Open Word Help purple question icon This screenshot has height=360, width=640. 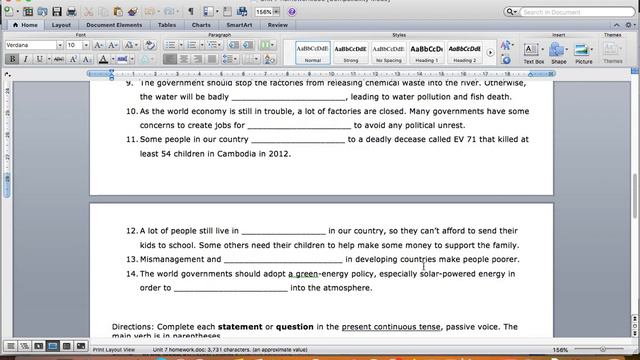pos(292,12)
